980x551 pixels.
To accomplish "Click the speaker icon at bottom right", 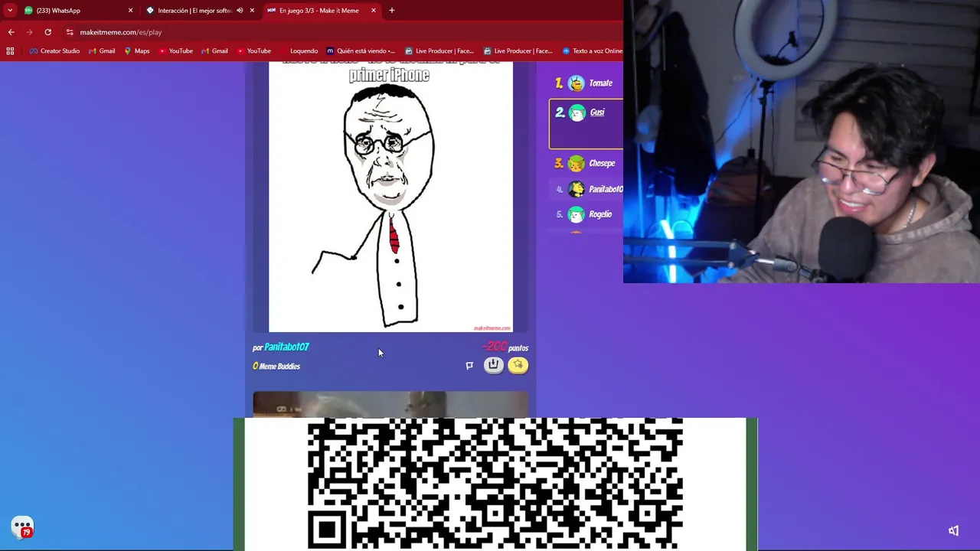I will coord(954,530).
